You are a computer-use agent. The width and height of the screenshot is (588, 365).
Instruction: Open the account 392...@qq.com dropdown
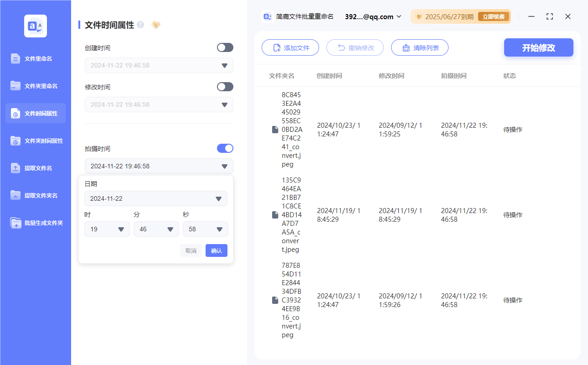(372, 16)
